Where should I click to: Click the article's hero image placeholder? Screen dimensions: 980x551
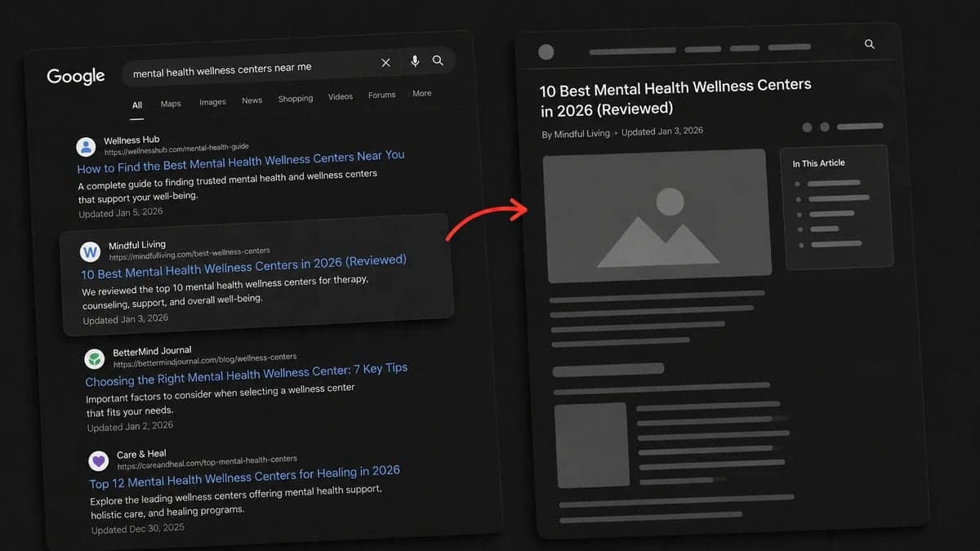click(657, 216)
